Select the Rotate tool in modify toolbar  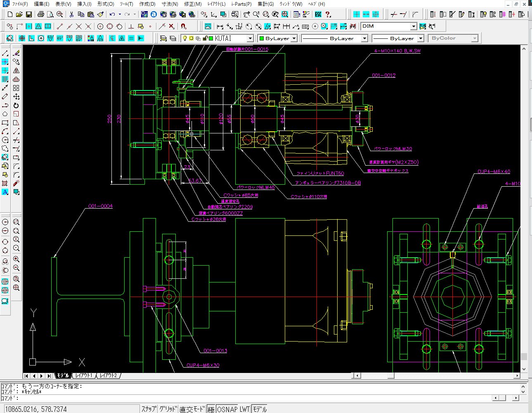(16, 105)
